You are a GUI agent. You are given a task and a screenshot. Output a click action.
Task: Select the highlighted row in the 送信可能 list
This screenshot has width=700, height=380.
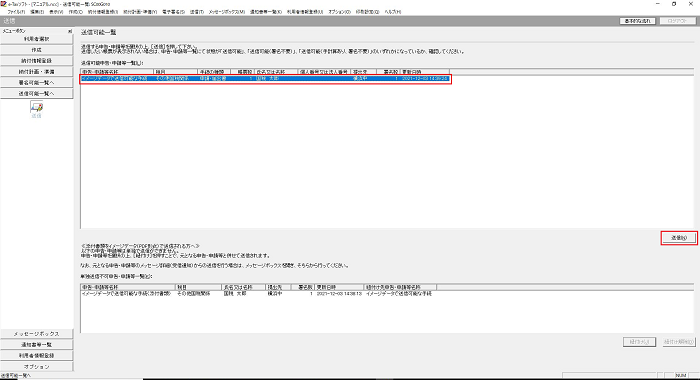[x=266, y=79]
